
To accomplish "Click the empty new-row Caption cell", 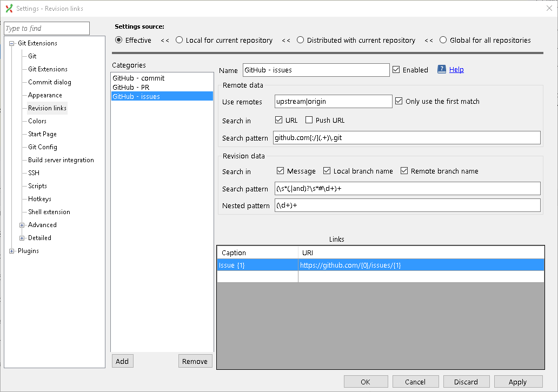I will (x=257, y=277).
